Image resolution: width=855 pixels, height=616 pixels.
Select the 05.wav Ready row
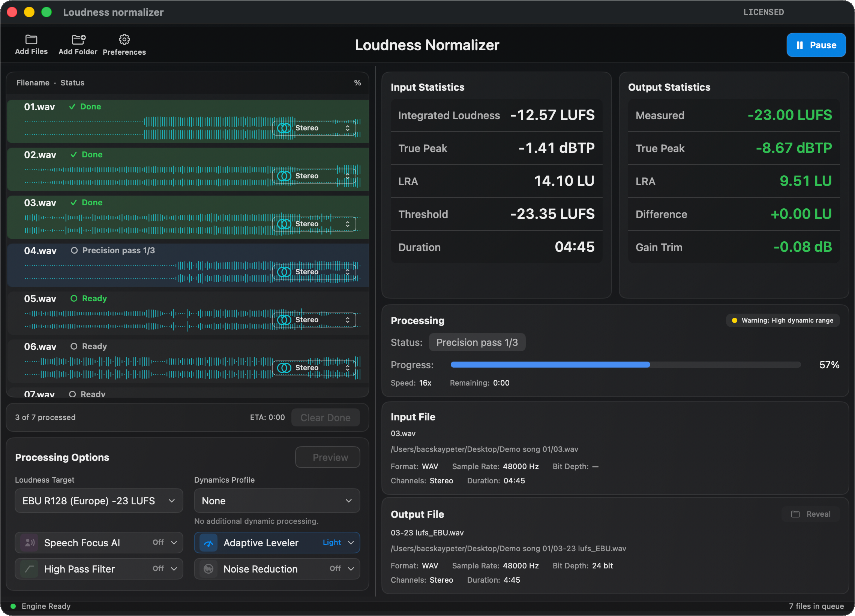(187, 313)
